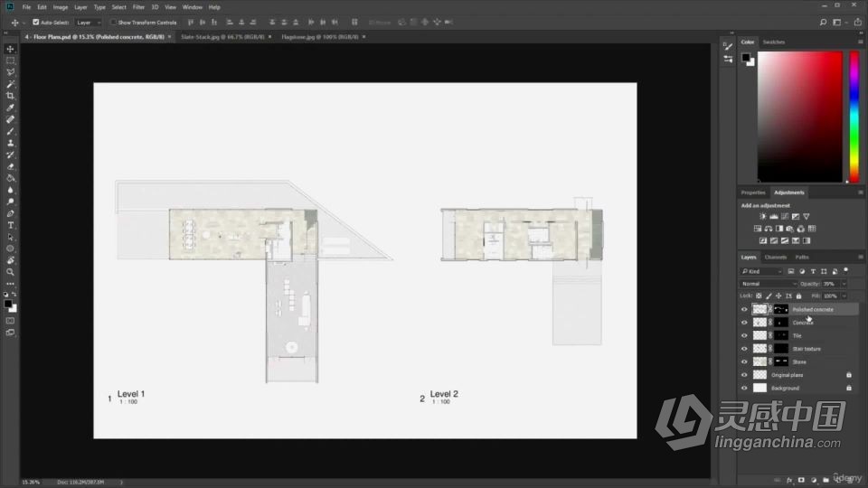Click the foreground color swatch in toolbox
The height and width of the screenshot is (488, 868).
click(x=8, y=304)
